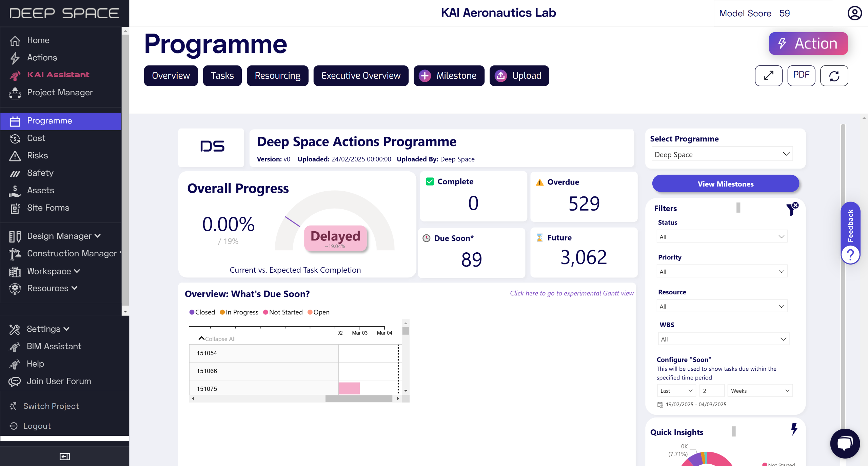Image resolution: width=868 pixels, height=466 pixels.
Task: Click the View Milestones button
Action: [725, 184]
